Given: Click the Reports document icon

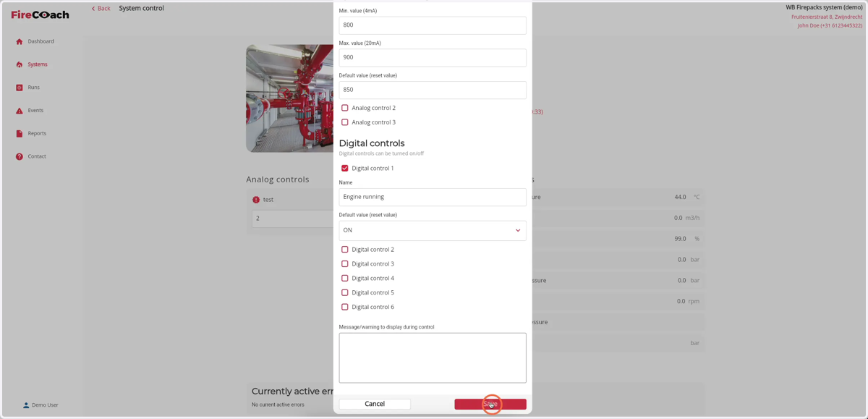Looking at the screenshot, I should click(x=20, y=133).
